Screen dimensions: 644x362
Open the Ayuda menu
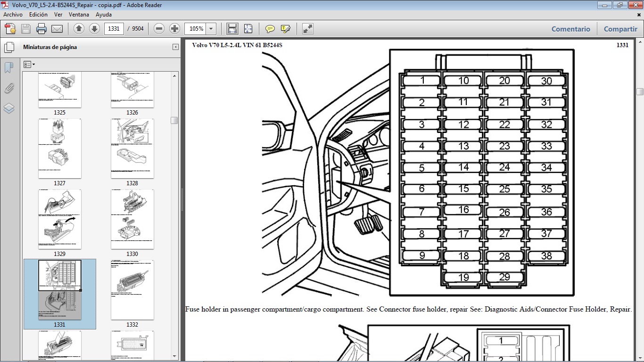tap(104, 15)
